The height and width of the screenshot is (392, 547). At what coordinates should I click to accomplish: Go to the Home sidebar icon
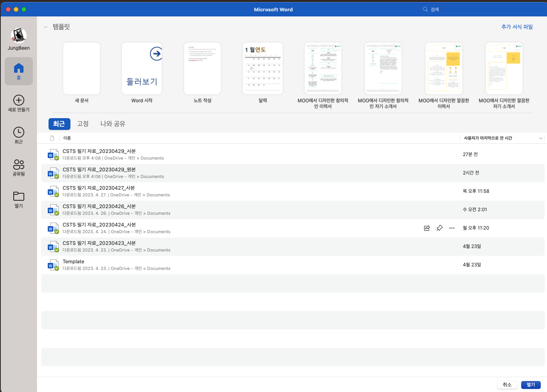(x=19, y=68)
